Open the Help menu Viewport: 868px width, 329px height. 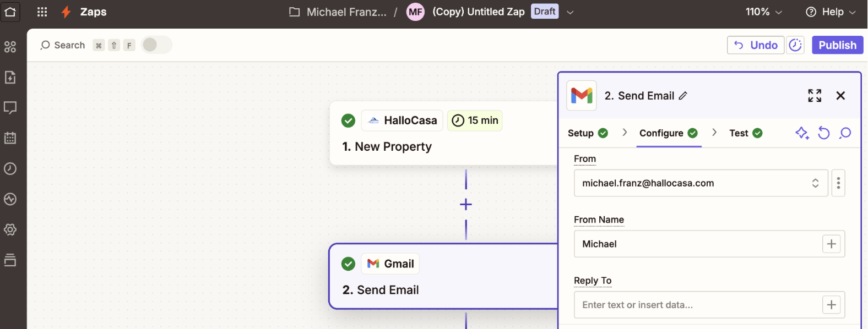[x=831, y=12]
